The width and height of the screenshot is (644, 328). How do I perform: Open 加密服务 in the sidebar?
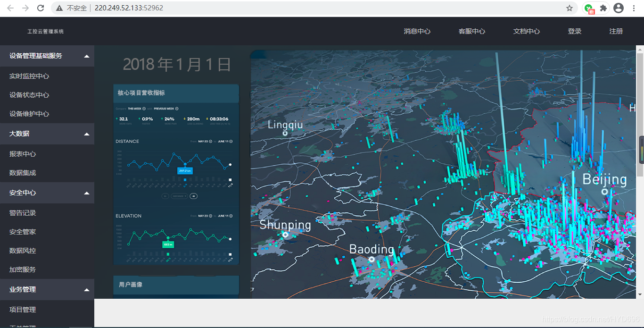pyautogui.click(x=23, y=269)
